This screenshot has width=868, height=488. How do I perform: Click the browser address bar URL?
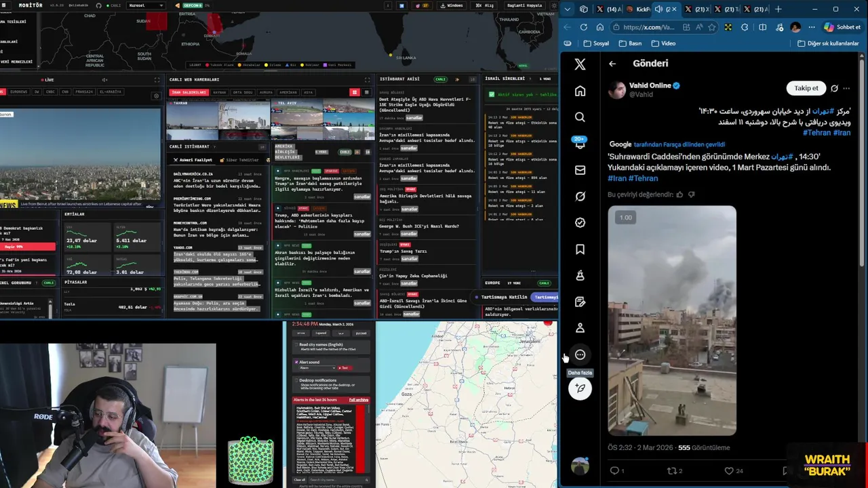(649, 27)
